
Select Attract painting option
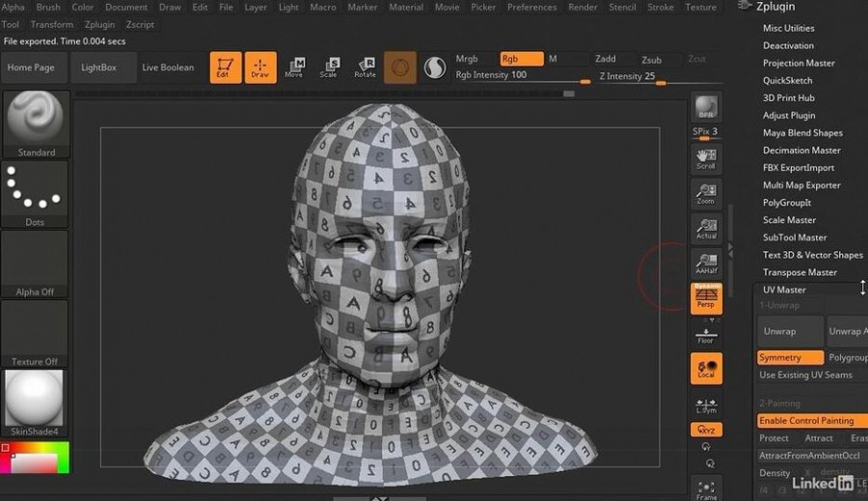tap(819, 438)
